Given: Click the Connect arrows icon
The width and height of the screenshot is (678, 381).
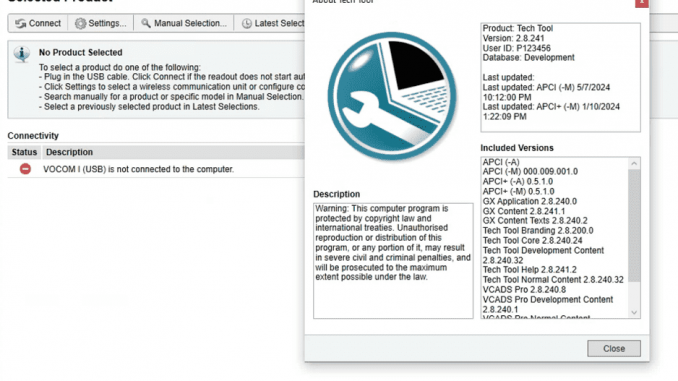Looking at the screenshot, I should [20, 23].
